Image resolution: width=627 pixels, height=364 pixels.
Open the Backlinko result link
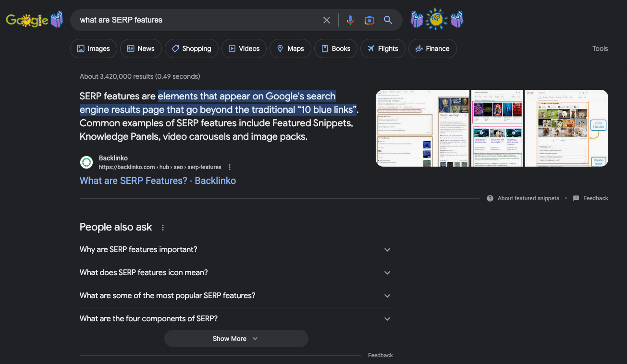(158, 180)
